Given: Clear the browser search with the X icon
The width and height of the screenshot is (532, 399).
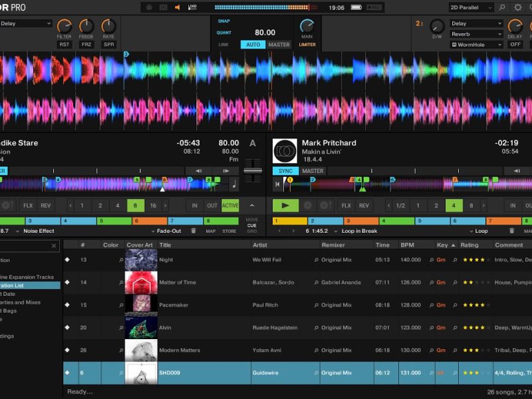Looking at the screenshot, I should (54, 245).
